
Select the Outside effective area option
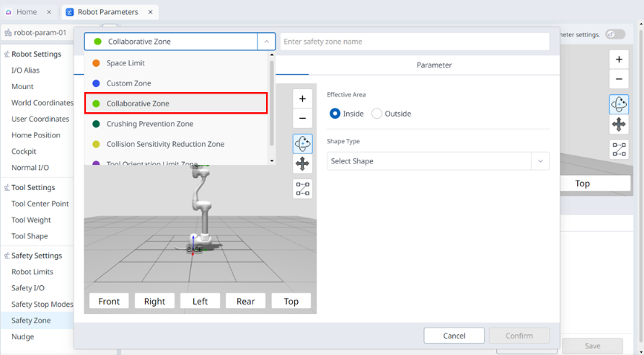point(377,114)
